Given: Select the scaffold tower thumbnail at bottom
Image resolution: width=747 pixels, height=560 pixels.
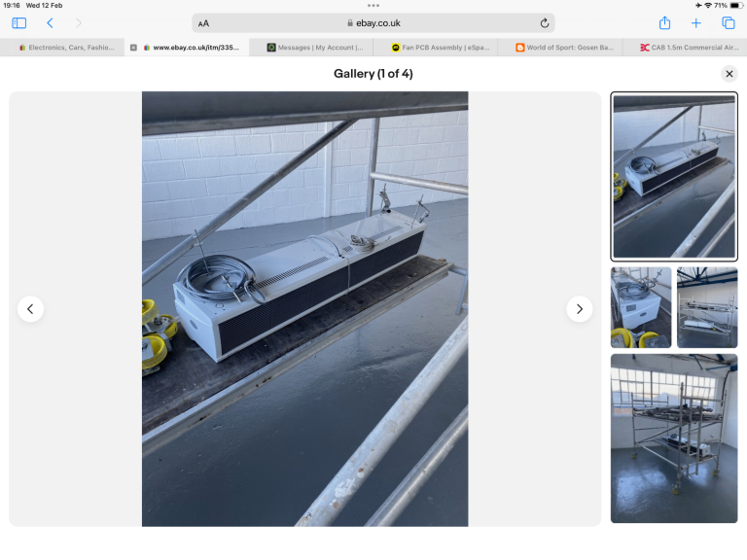Looking at the screenshot, I should point(673,438).
